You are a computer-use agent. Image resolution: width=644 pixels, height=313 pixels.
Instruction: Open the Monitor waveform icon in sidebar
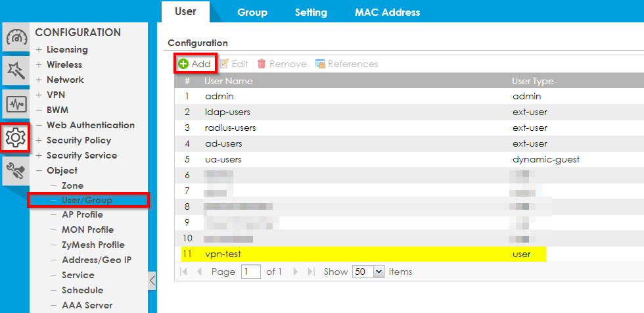pos(16,104)
